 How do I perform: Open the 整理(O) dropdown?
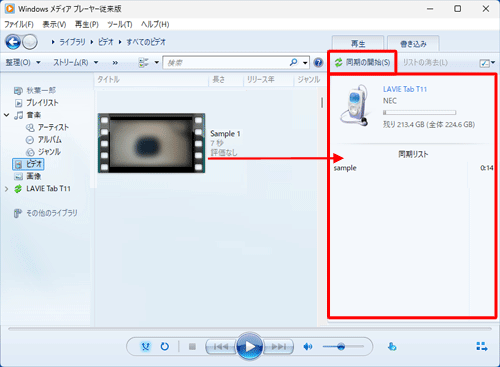(23, 62)
